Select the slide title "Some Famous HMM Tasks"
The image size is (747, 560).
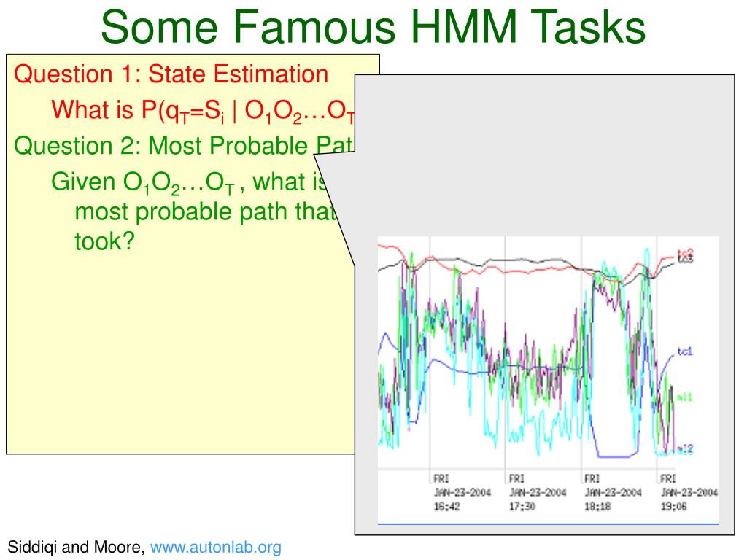(x=373, y=26)
